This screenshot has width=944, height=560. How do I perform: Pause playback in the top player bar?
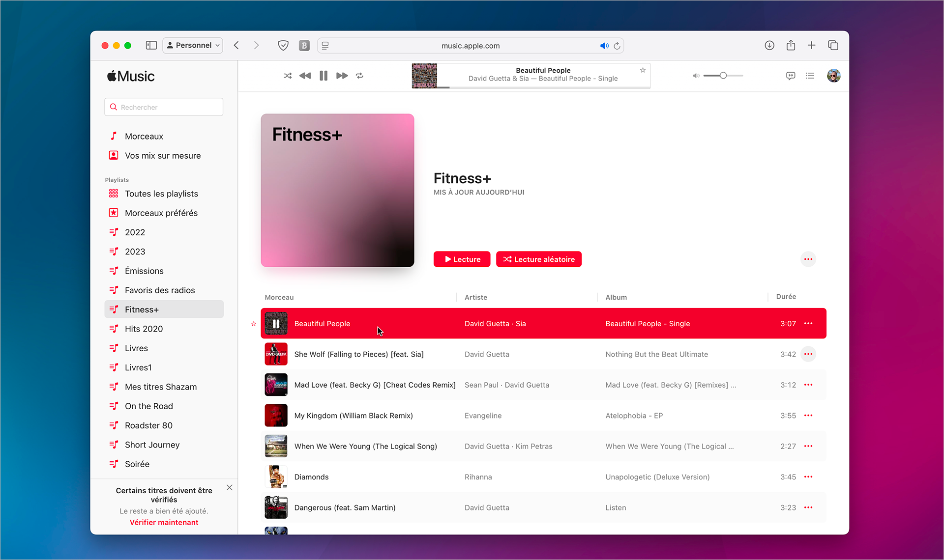click(324, 76)
